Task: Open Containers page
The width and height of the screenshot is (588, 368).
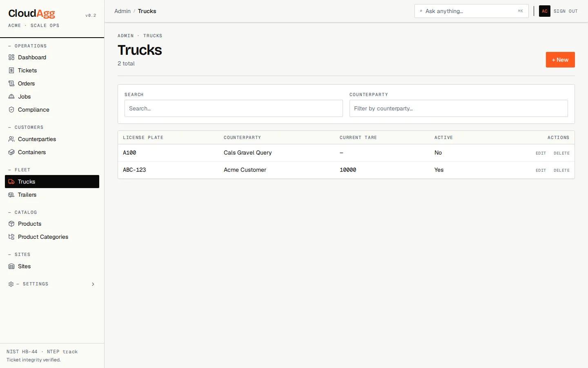Action: point(52,152)
